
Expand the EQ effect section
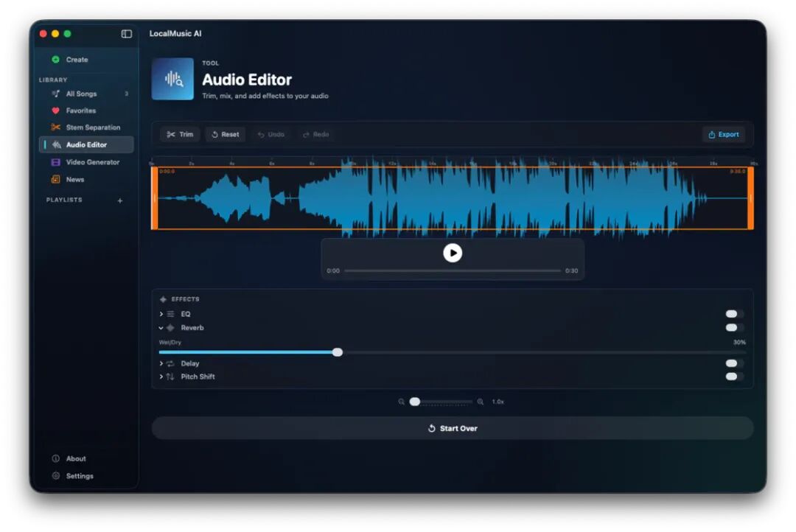161,314
